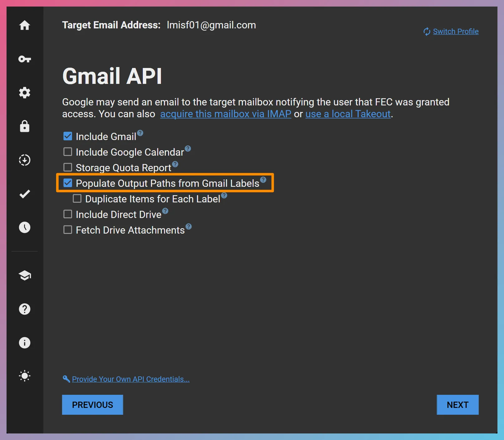The image size is (504, 440).
Task: Enable Duplicate Items for Each Label
Action: coord(76,198)
